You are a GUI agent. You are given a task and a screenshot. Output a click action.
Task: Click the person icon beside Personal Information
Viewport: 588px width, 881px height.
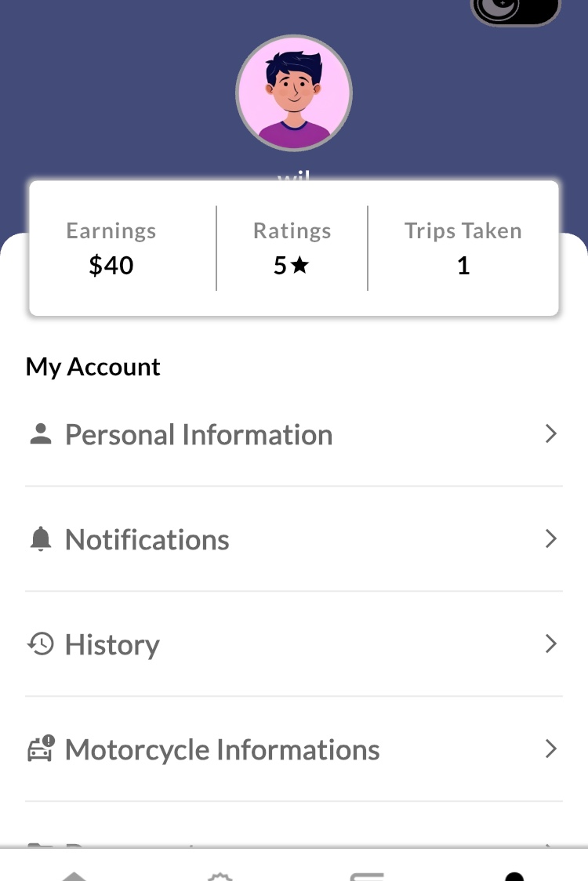tap(41, 434)
